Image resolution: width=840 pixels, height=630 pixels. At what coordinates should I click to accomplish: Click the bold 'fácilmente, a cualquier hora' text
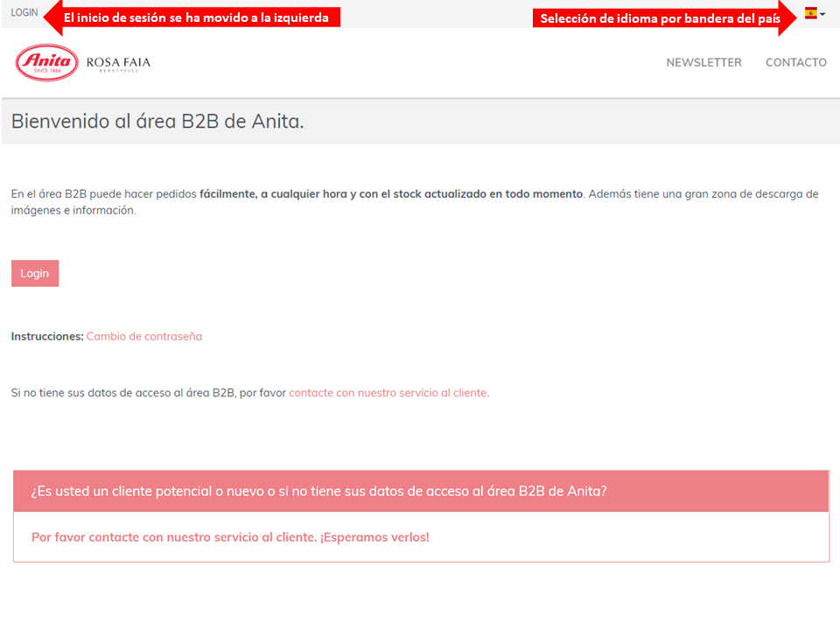point(390,193)
